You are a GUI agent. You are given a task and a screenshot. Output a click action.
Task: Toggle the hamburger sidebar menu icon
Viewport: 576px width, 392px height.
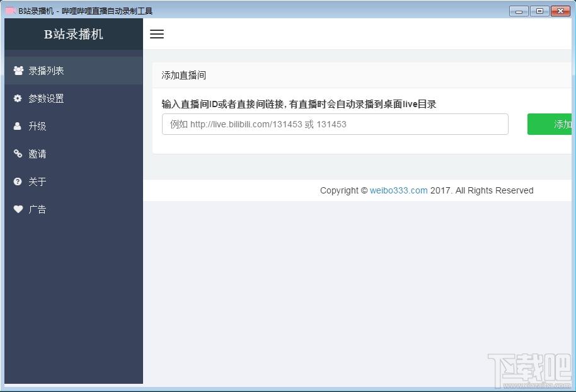tap(157, 34)
